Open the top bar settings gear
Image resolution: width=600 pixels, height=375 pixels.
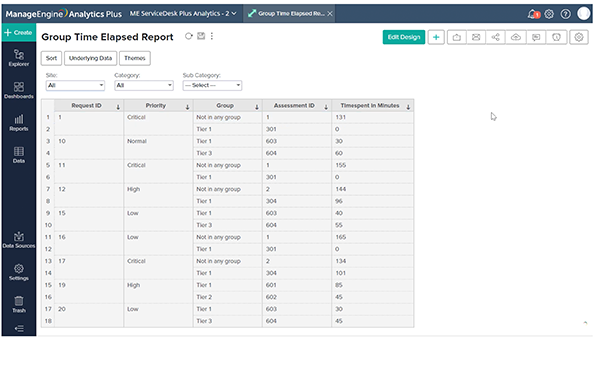[x=549, y=14]
